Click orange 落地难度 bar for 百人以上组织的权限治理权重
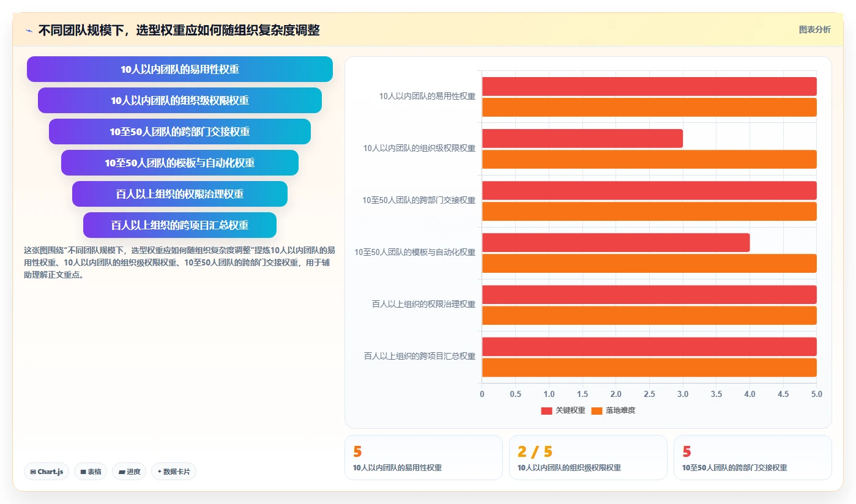This screenshot has width=856, height=504. click(649, 315)
